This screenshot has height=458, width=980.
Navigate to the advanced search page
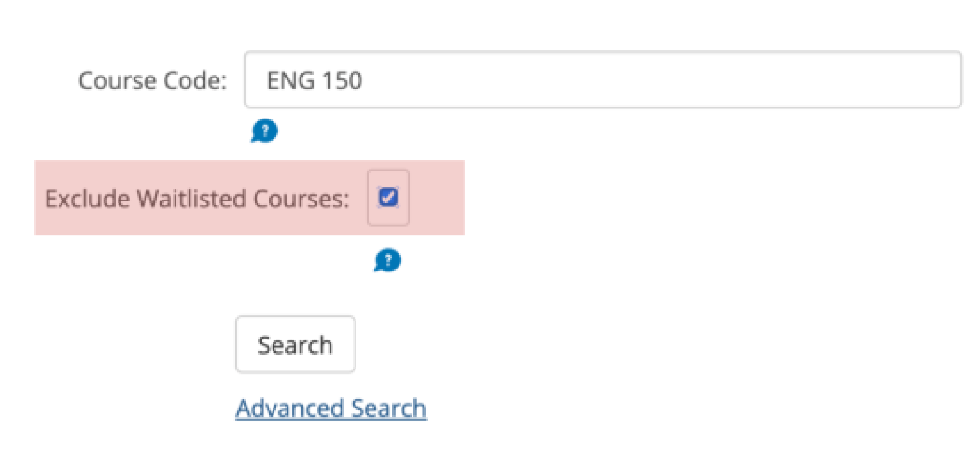tap(331, 408)
